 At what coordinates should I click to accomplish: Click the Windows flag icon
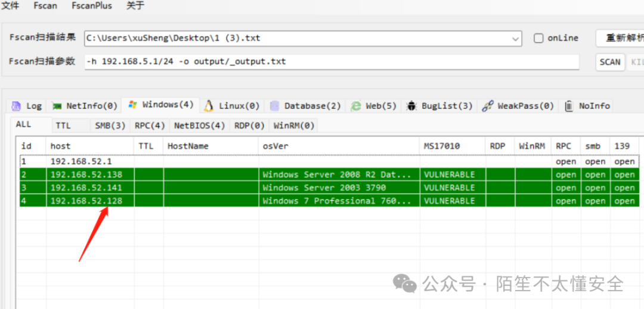(132, 105)
